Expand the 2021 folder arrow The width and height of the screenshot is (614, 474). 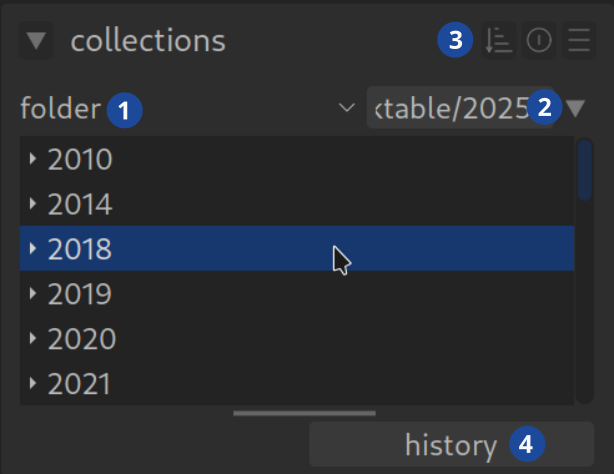[x=33, y=383]
